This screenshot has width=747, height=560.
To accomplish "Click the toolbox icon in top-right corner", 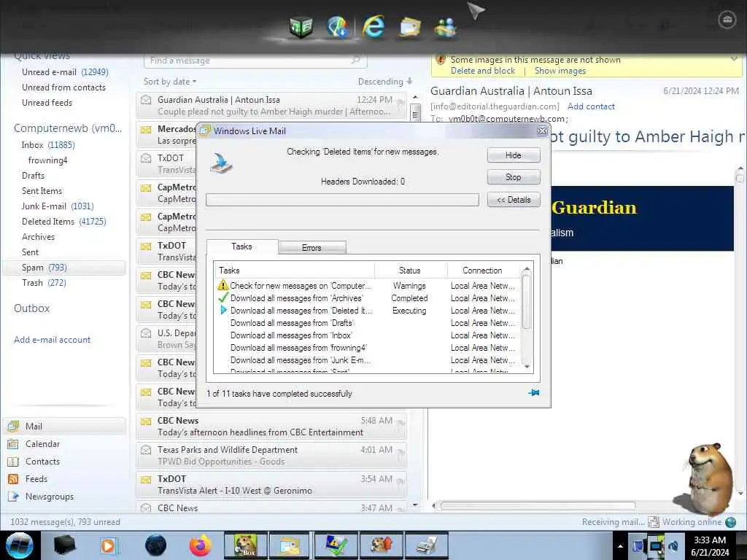I will coord(727,20).
